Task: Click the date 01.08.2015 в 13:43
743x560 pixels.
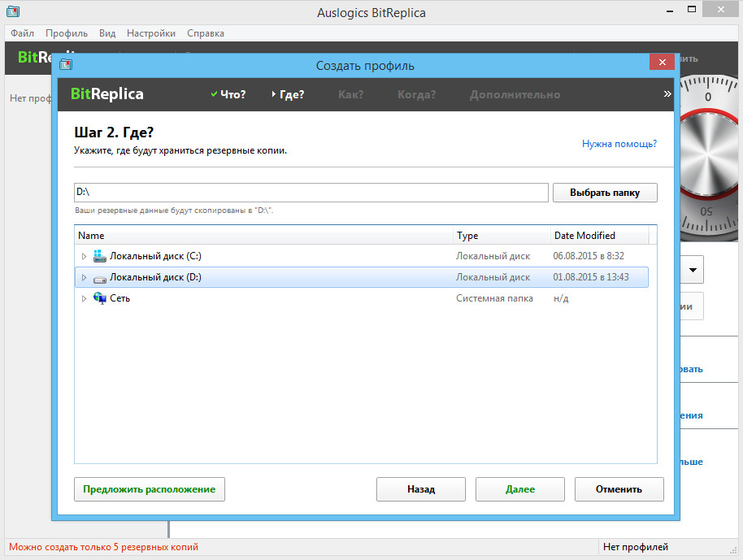Action: click(590, 277)
